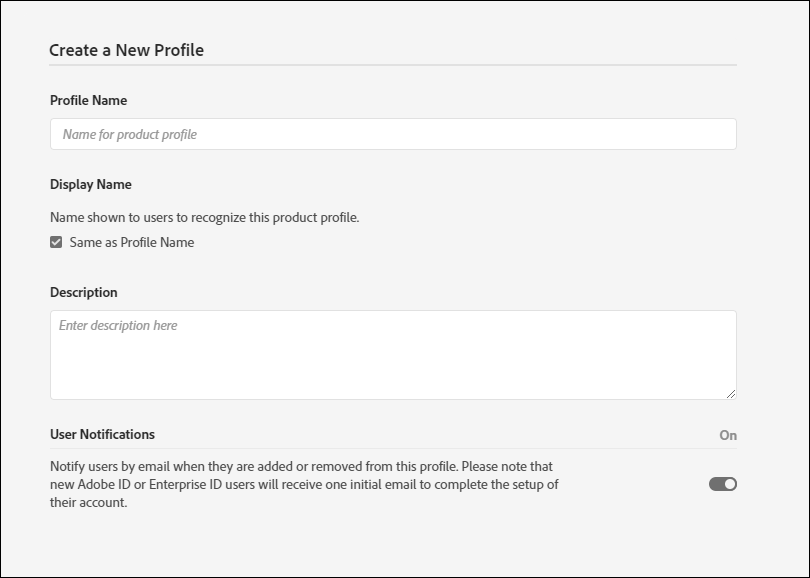This screenshot has width=810, height=578.
Task: Click the "Name shown to users" helper text
Action: coord(204,217)
